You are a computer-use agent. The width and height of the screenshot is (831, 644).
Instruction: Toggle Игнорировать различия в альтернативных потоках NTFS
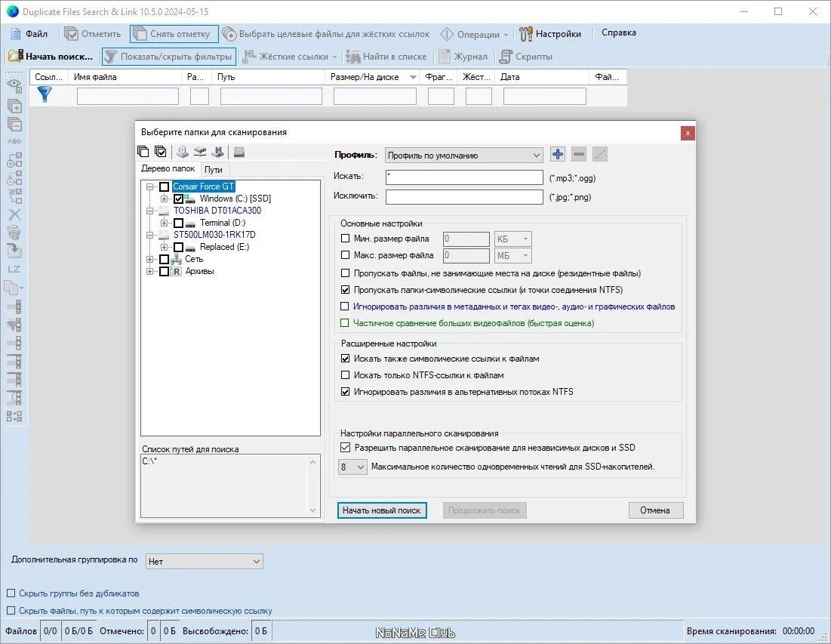click(346, 392)
